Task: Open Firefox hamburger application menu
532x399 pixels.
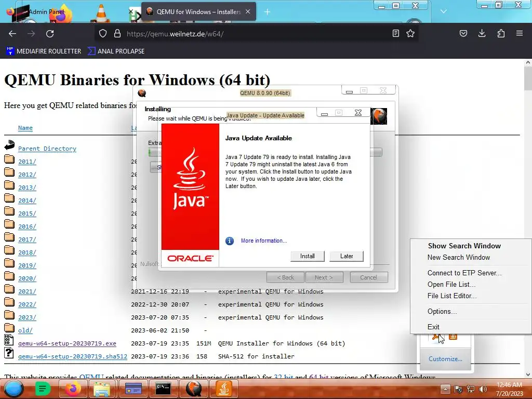Action: pos(520,33)
